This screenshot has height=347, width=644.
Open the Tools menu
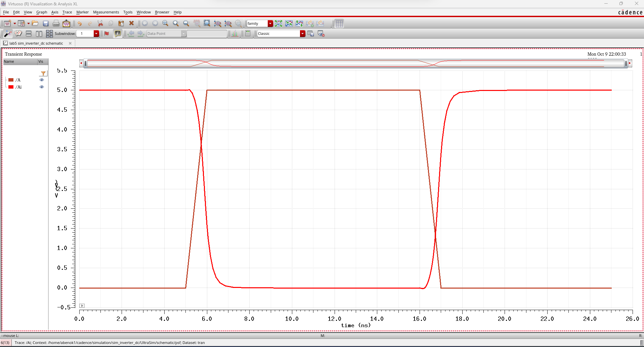point(128,12)
